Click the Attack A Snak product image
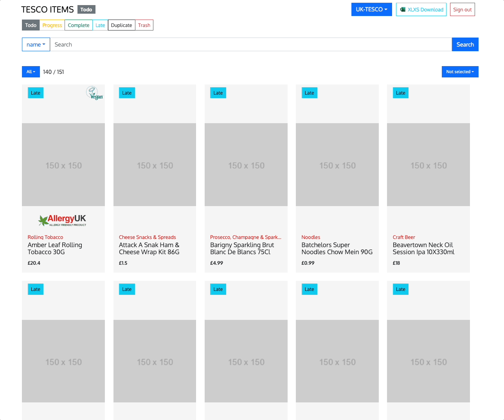This screenshot has width=504, height=420. click(x=155, y=165)
